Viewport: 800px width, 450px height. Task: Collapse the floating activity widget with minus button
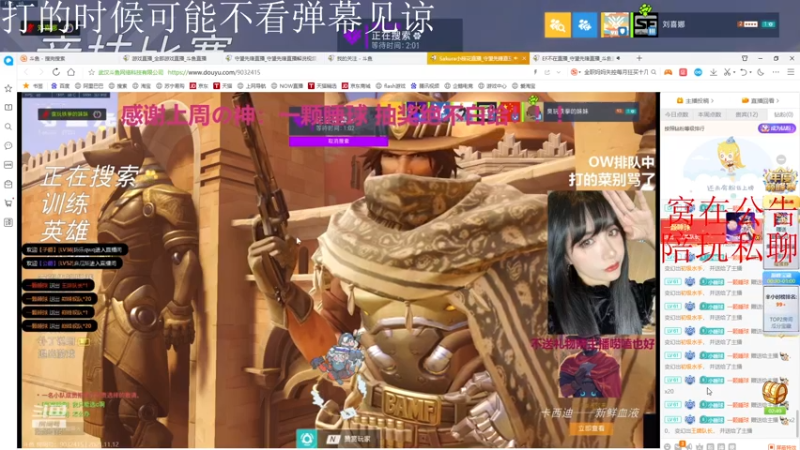tap(781, 159)
